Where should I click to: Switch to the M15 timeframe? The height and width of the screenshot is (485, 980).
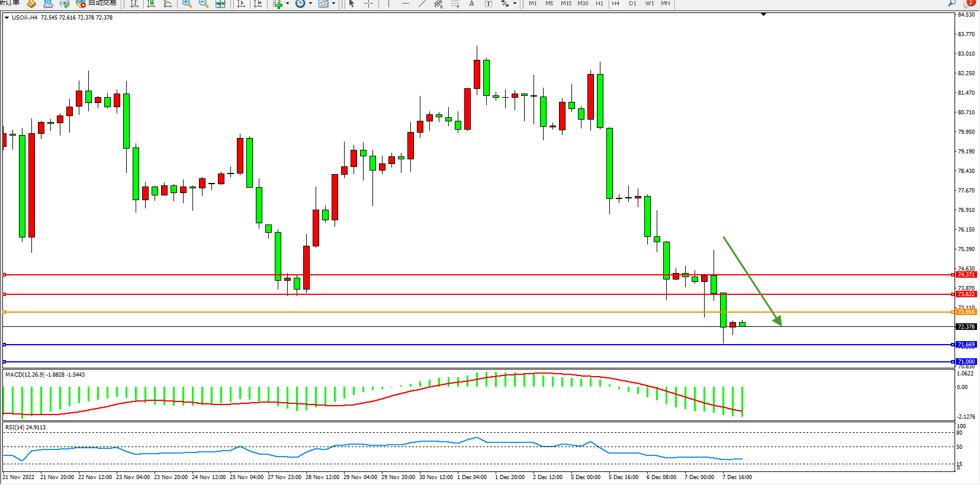(566, 4)
